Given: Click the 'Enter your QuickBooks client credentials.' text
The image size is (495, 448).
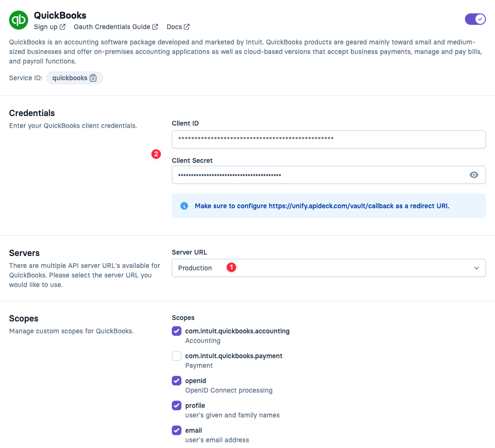Looking at the screenshot, I should [x=73, y=126].
